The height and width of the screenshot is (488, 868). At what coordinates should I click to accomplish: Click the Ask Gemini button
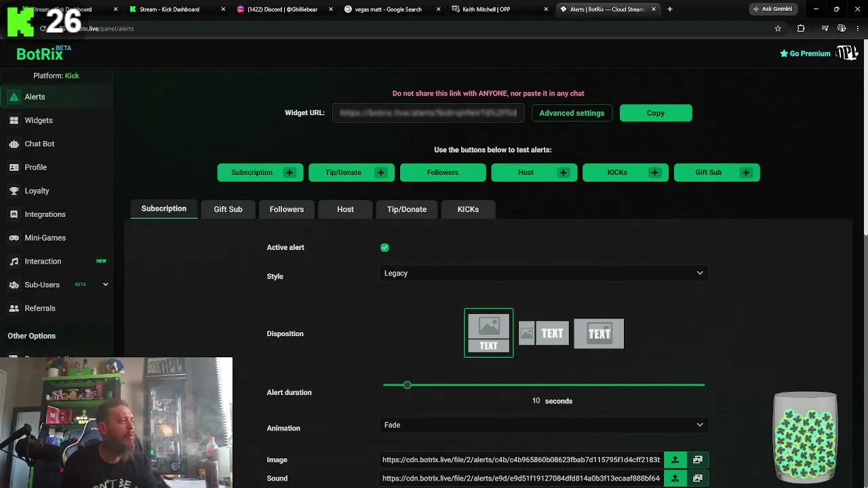tap(772, 9)
